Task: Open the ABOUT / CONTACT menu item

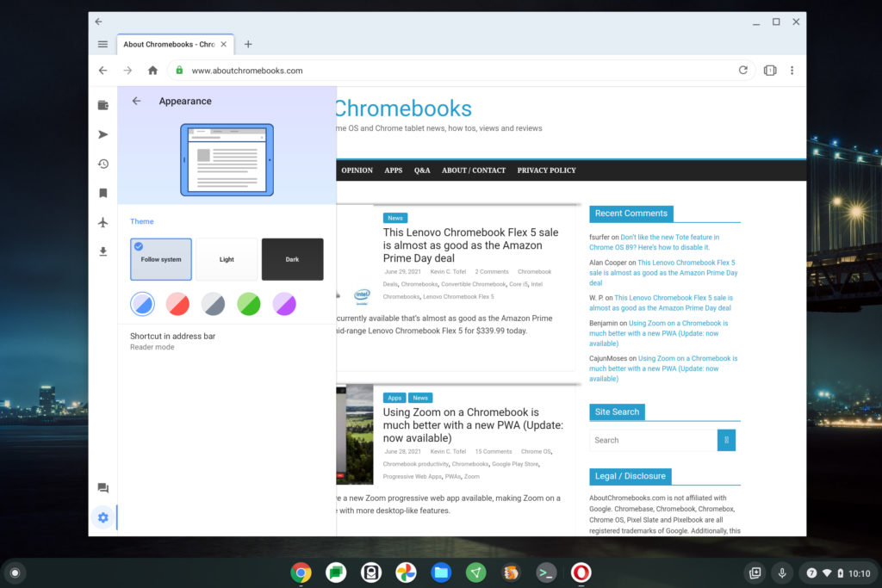Action: 474,170
